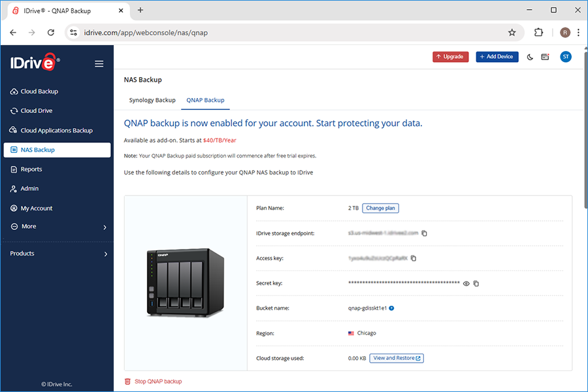Click the US flag icon beside Chicago
Screen dimensions: 588x392
point(351,333)
